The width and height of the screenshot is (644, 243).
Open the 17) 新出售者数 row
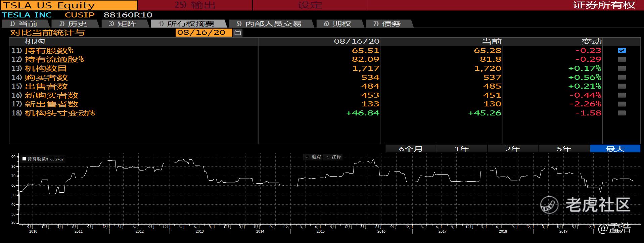coord(45,104)
